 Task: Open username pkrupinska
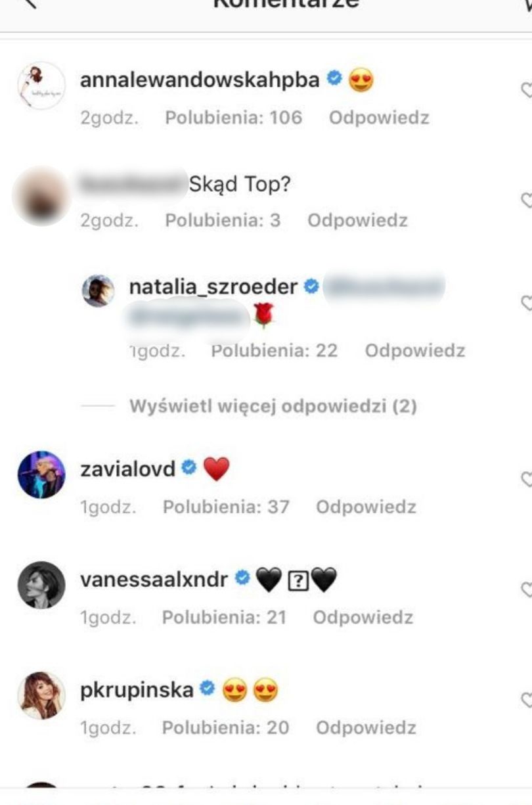pos(137,691)
